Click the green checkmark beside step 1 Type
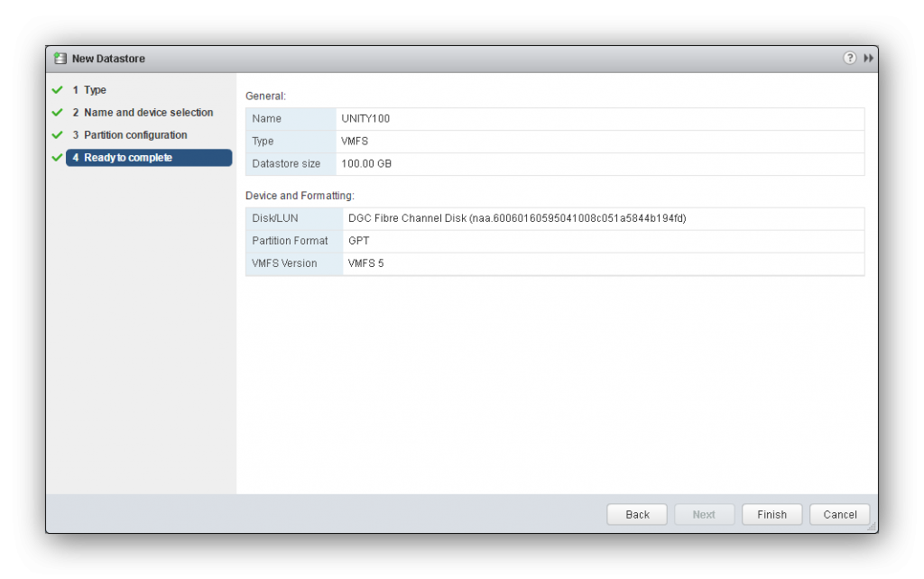The height and width of the screenshot is (579, 924). coord(56,89)
